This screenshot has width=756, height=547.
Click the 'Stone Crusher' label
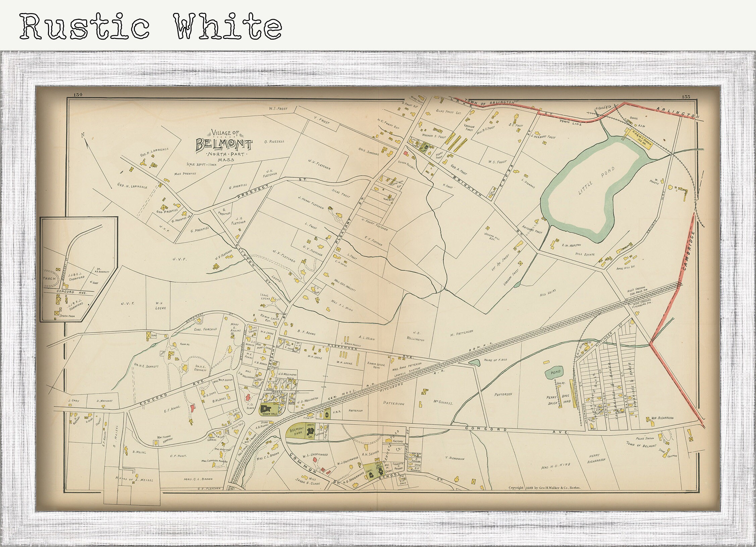(668, 453)
